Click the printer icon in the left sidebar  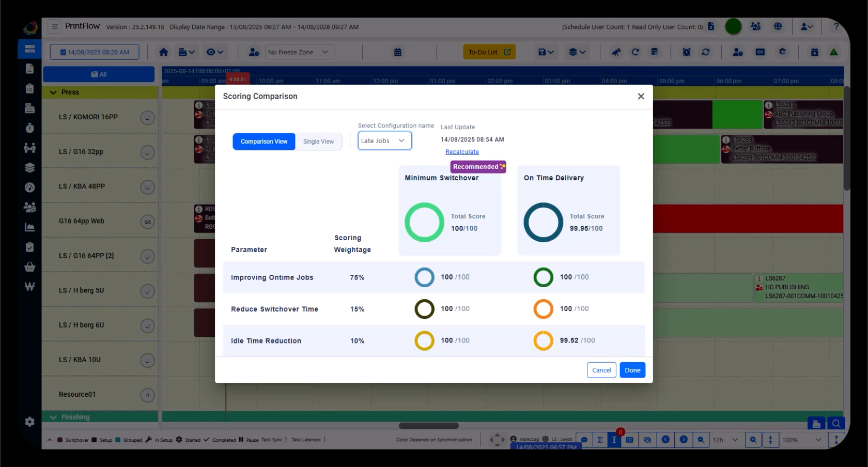(29, 108)
